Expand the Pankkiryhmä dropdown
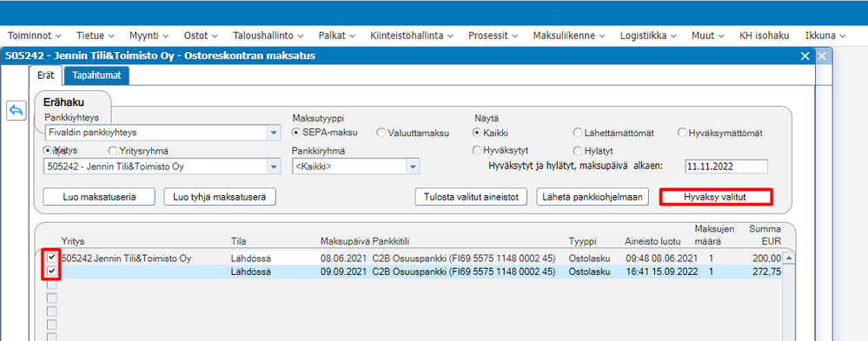 pyautogui.click(x=413, y=167)
